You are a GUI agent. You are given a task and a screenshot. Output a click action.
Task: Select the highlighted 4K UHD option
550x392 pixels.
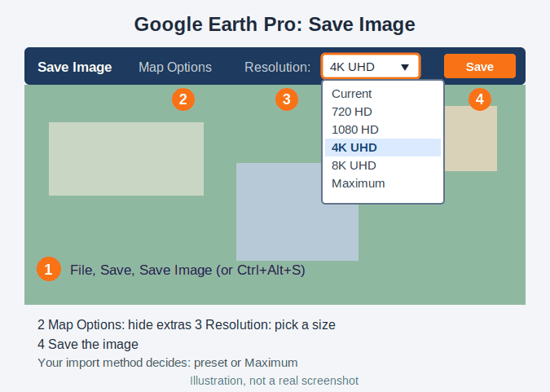pos(383,148)
